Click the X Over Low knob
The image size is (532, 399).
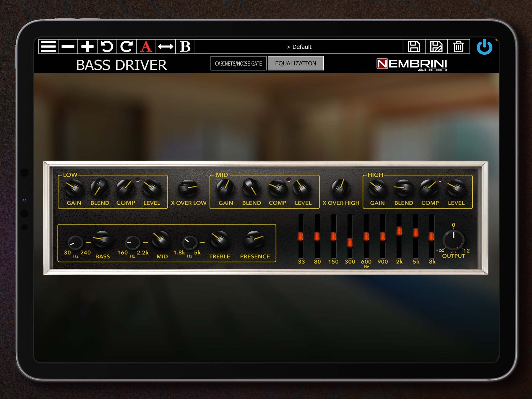point(188,188)
